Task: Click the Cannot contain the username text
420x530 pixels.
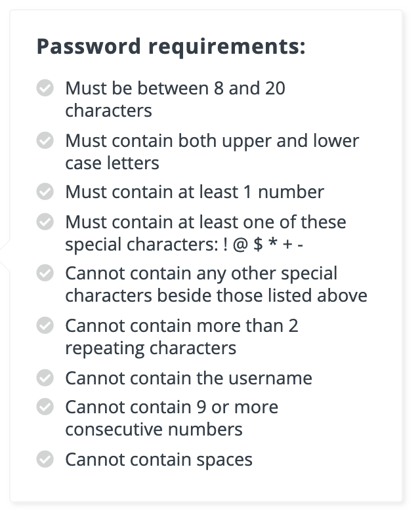Action: pyautogui.click(x=188, y=378)
